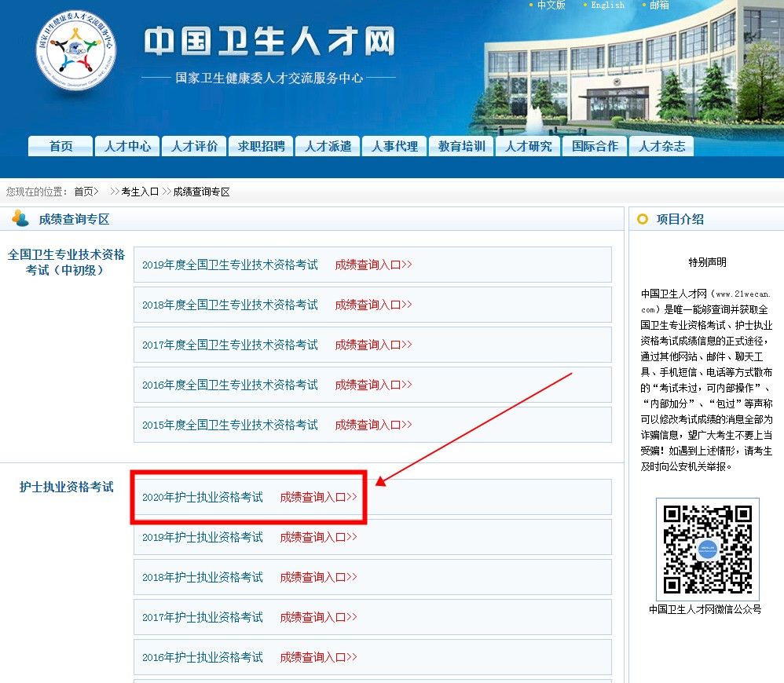The height and width of the screenshot is (683, 784).
Task: Click the text 2020年护士执业资格考试
Action: click(x=203, y=497)
